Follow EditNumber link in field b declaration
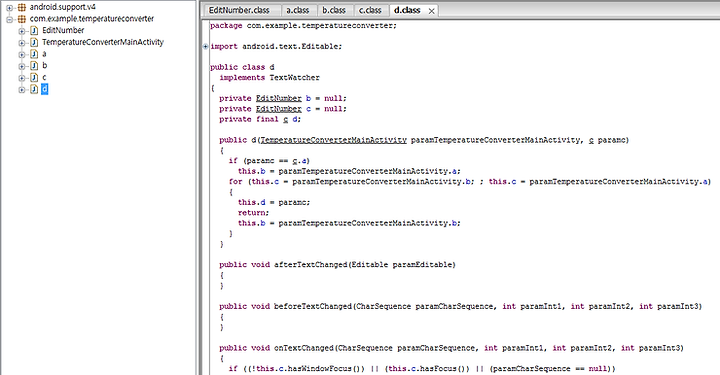This screenshot has width=720, height=375. coord(279,98)
